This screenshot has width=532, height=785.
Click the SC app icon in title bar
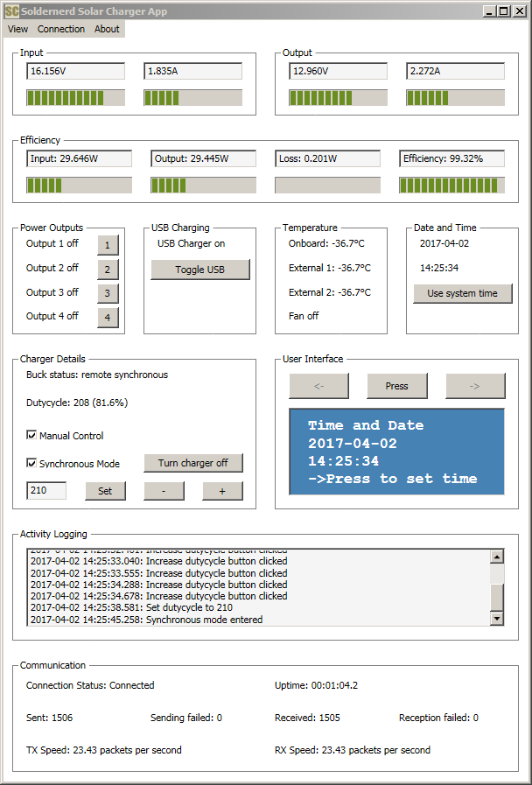coord(11,11)
